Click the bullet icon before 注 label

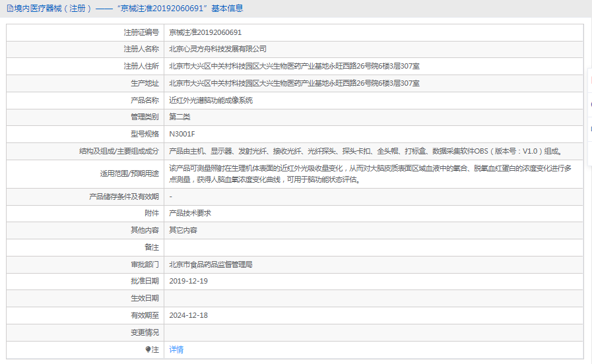148,349
